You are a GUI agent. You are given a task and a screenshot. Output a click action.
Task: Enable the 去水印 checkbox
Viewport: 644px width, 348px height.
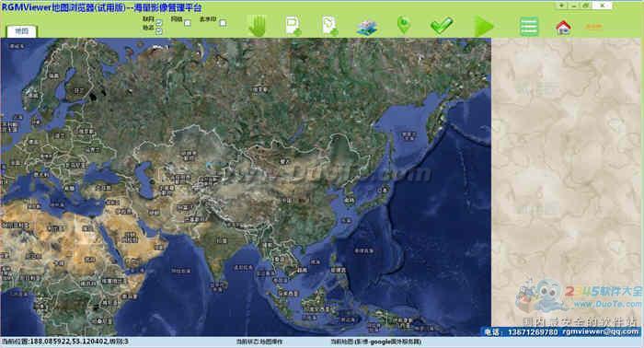pyautogui.click(x=223, y=23)
